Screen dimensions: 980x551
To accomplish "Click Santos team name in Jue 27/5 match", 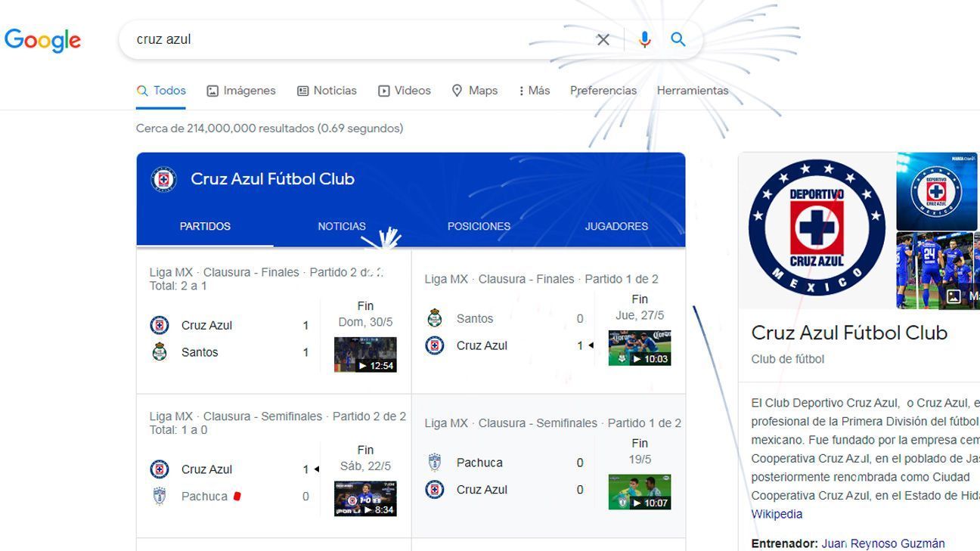I will [475, 319].
